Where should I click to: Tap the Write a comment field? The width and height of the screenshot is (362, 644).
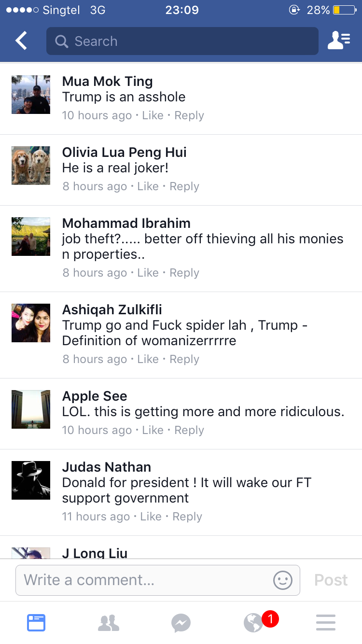pos(158,580)
